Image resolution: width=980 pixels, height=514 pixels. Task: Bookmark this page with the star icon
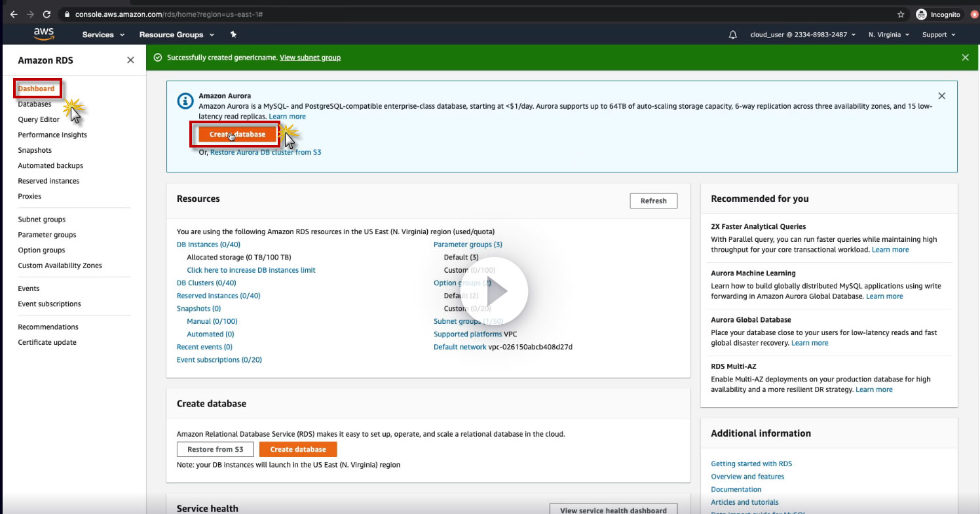pyautogui.click(x=901, y=14)
